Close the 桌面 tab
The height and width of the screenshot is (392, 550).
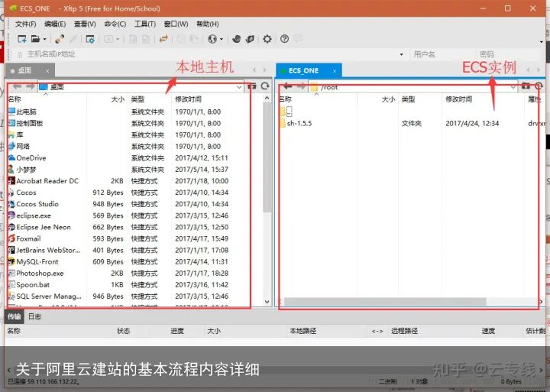[x=47, y=71]
